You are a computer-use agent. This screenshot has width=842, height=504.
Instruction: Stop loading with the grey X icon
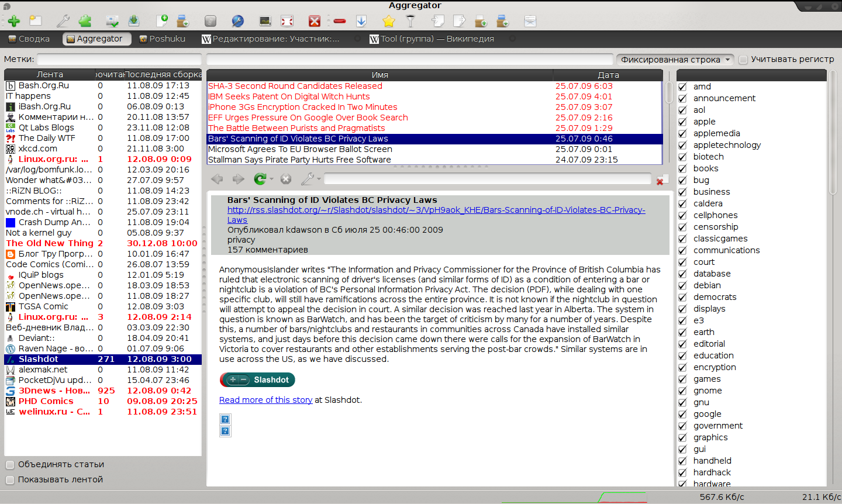286,179
